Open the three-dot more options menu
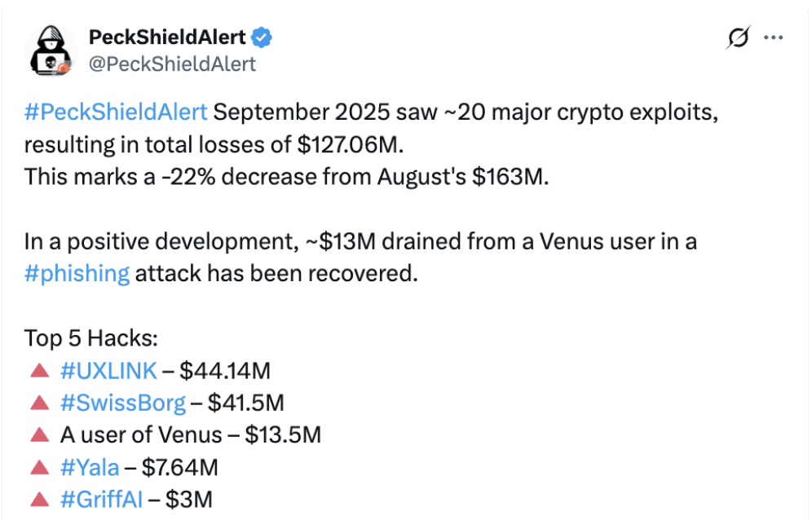This screenshot has height=520, width=812. [x=773, y=38]
